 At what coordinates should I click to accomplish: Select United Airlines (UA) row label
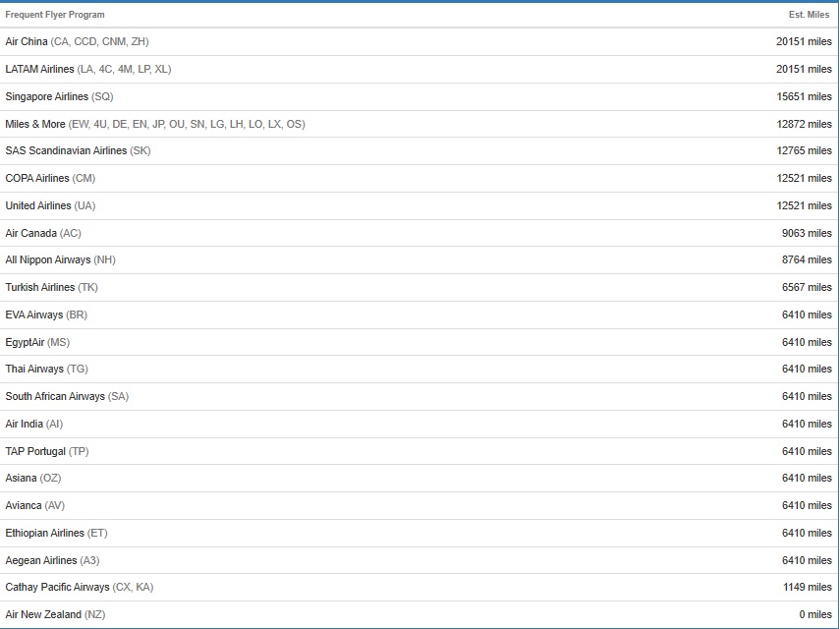pos(50,205)
